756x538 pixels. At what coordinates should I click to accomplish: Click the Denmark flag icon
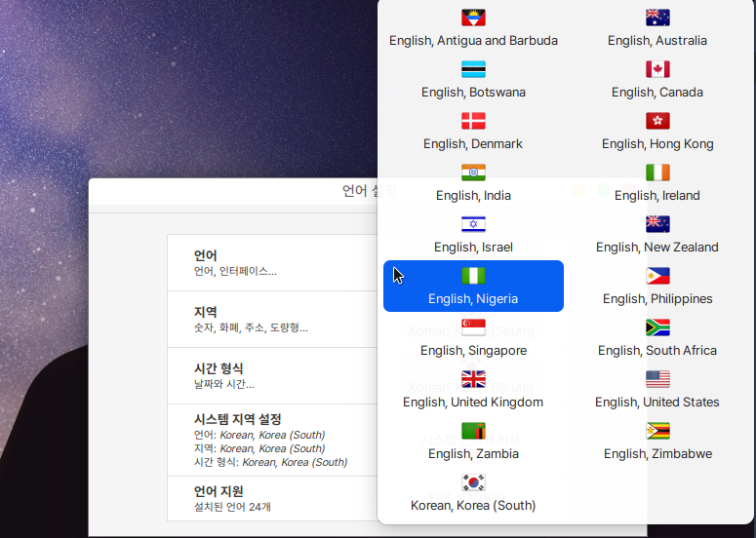pyautogui.click(x=473, y=121)
